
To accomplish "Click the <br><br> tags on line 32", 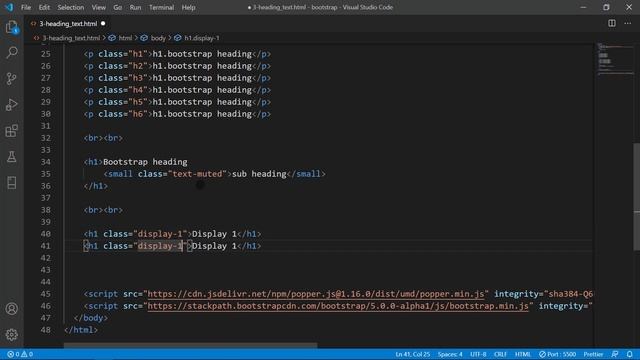I will pyautogui.click(x=103, y=138).
